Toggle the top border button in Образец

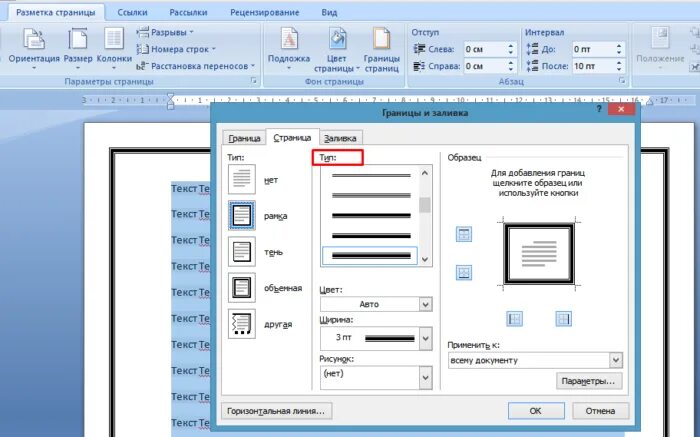[x=464, y=234]
